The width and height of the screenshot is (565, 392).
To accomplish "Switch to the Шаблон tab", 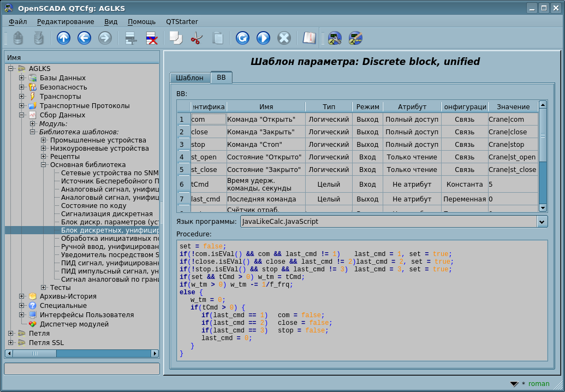I will (x=189, y=78).
